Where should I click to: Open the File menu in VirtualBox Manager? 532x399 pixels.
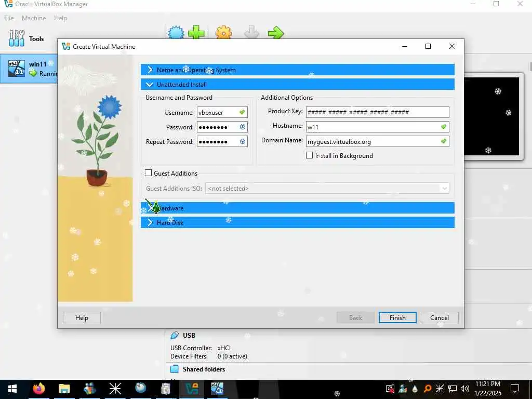[9, 18]
